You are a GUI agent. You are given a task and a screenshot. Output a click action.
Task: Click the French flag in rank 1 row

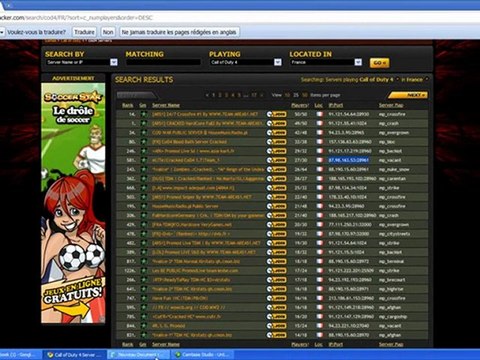pos(320,123)
